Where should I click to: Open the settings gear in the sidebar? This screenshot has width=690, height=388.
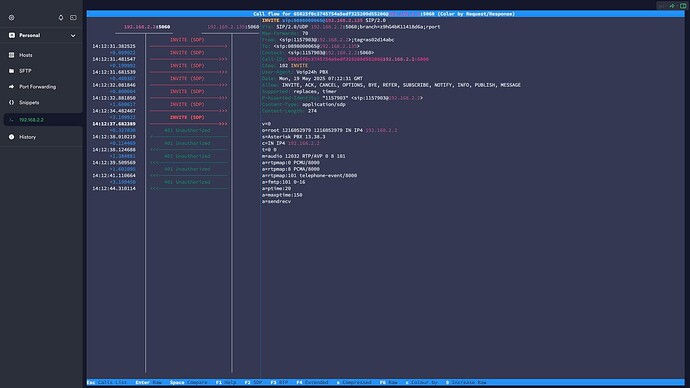[11, 18]
